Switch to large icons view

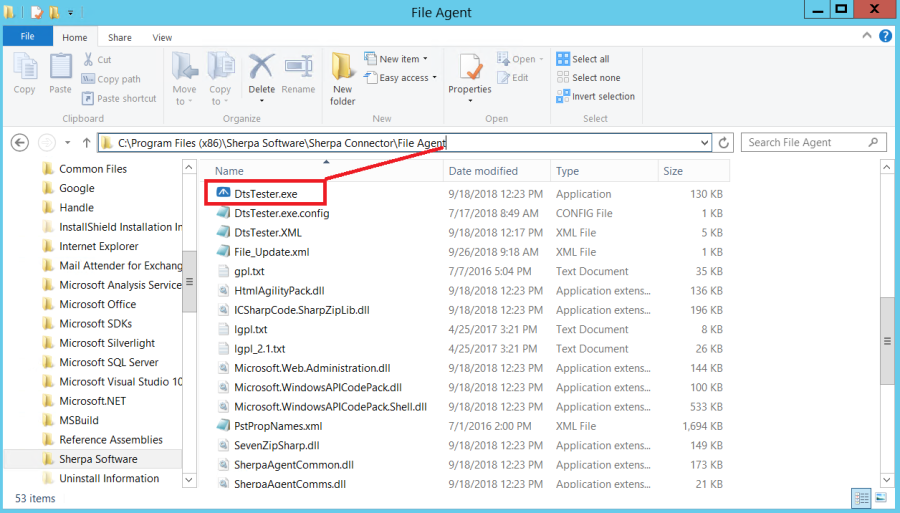point(879,497)
